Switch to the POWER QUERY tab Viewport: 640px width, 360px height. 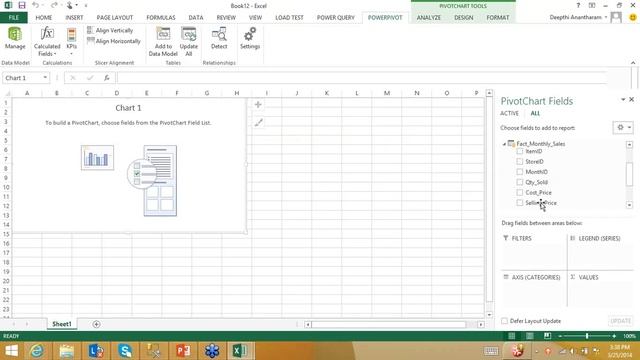(x=336, y=18)
